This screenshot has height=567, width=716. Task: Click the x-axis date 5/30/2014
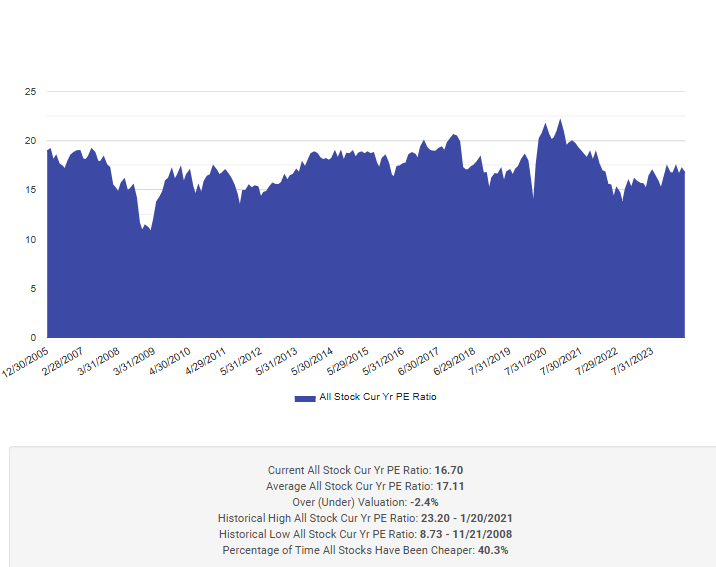click(312, 361)
